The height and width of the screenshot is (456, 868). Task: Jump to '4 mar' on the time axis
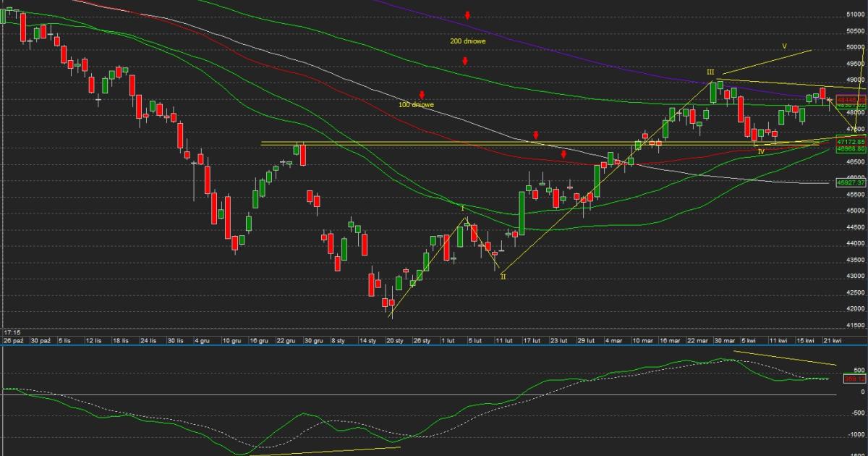pos(613,339)
